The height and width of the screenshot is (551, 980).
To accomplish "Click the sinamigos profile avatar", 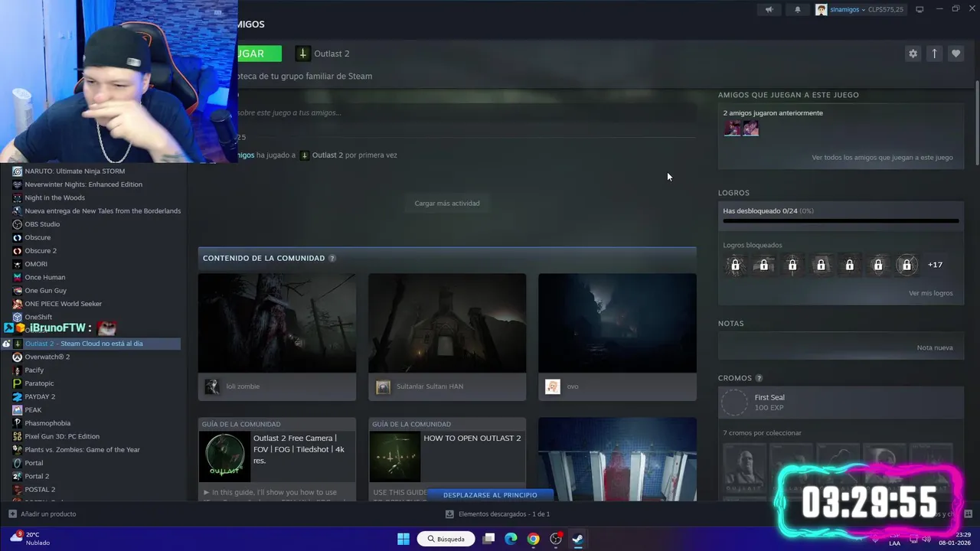I will point(822,9).
